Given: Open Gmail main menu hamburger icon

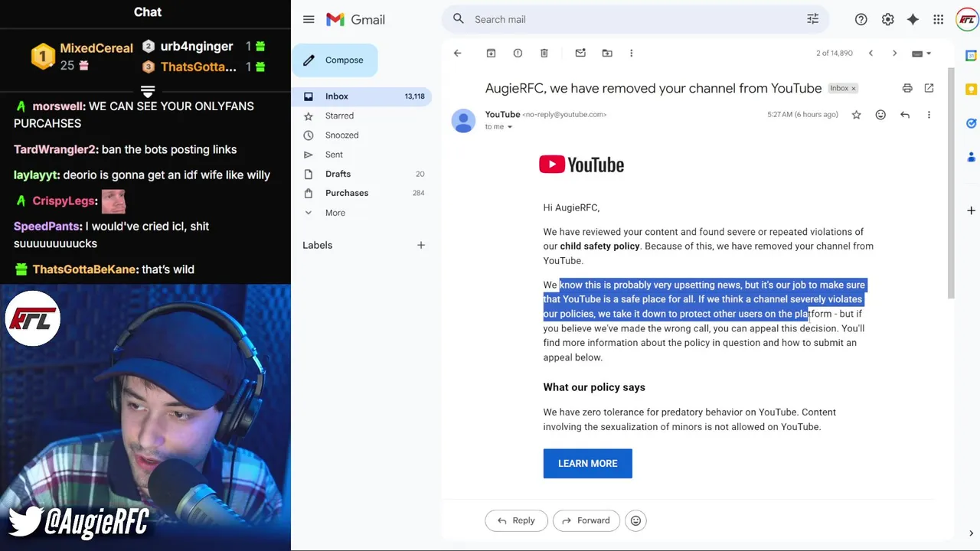Looking at the screenshot, I should [x=309, y=19].
